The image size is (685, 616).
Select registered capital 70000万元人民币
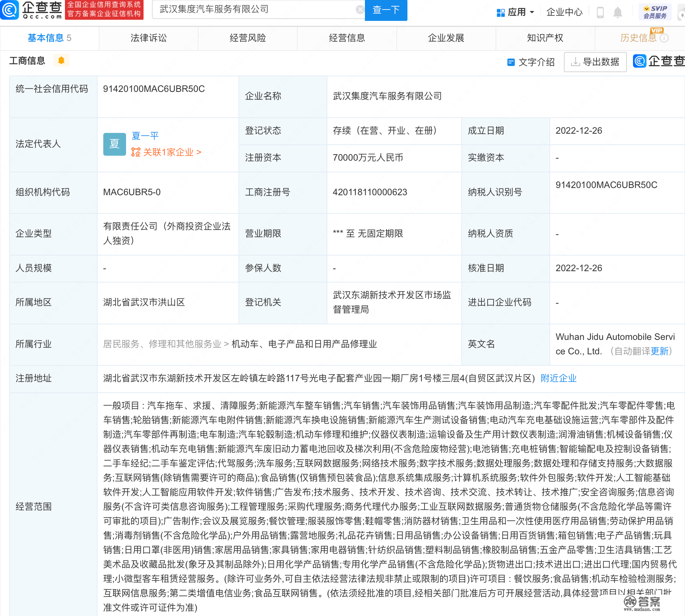[368, 158]
